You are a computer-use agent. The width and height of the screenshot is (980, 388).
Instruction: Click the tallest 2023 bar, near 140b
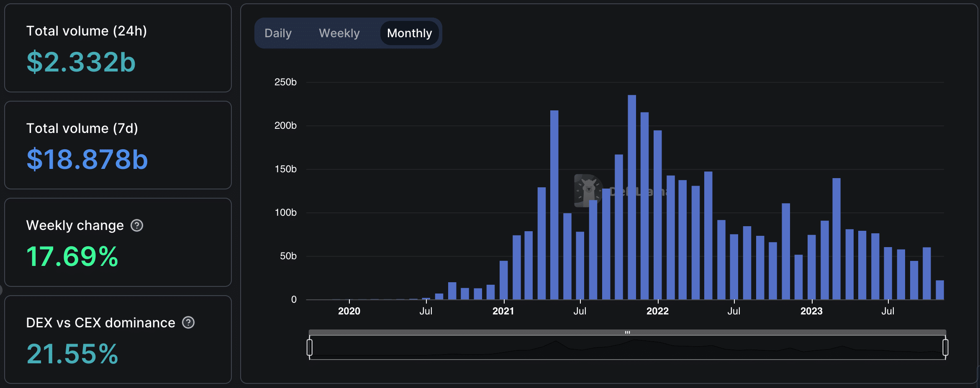point(836,238)
